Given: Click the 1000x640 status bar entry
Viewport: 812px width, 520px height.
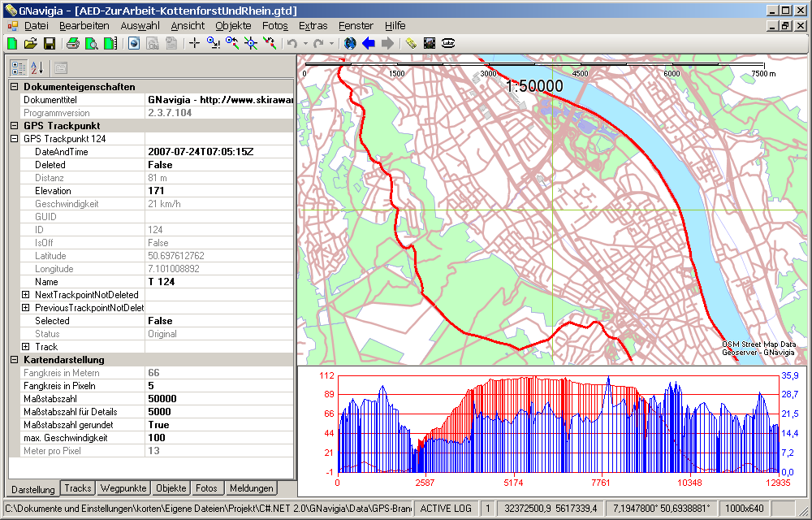Looking at the screenshot, I should point(744,509).
